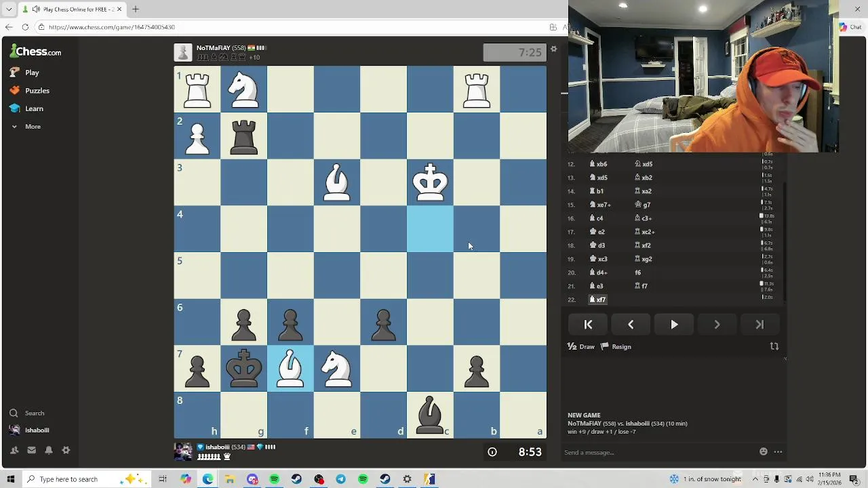Click the Resign button
The image size is (868, 488).
(x=616, y=346)
